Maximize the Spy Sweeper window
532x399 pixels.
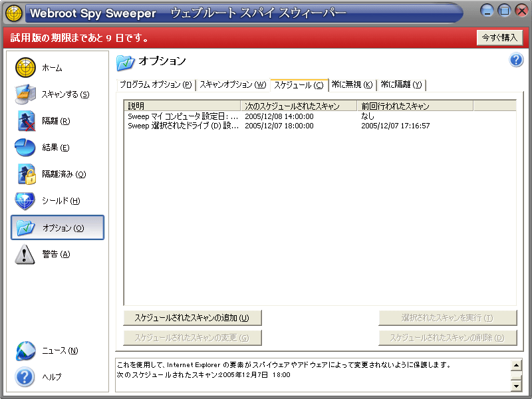coord(505,11)
